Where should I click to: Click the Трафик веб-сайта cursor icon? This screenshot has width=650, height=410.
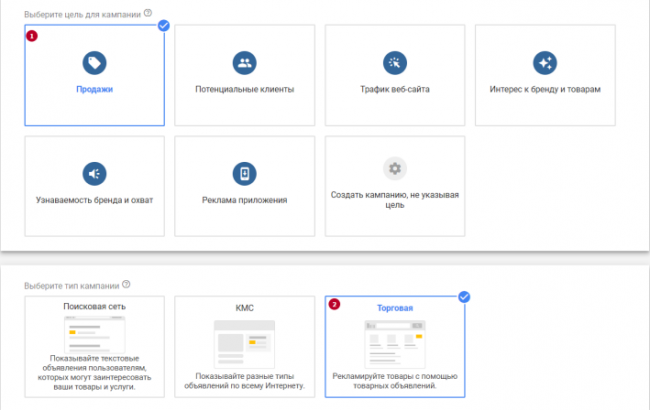click(395, 63)
